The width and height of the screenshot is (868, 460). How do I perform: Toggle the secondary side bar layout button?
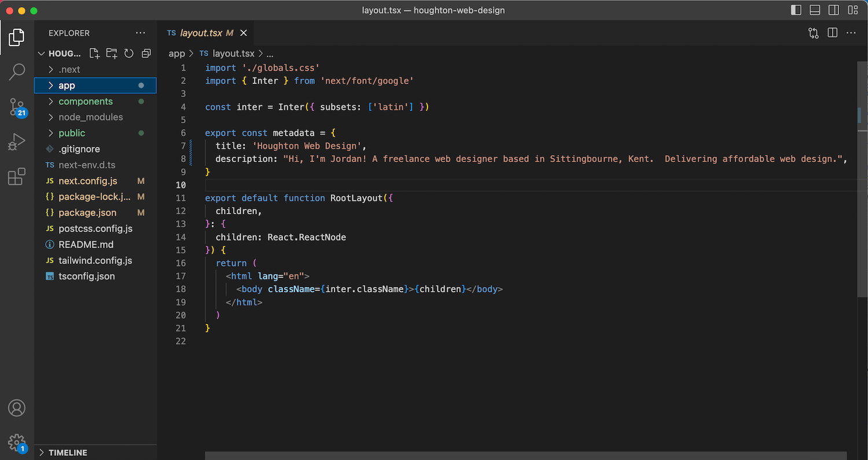point(834,10)
